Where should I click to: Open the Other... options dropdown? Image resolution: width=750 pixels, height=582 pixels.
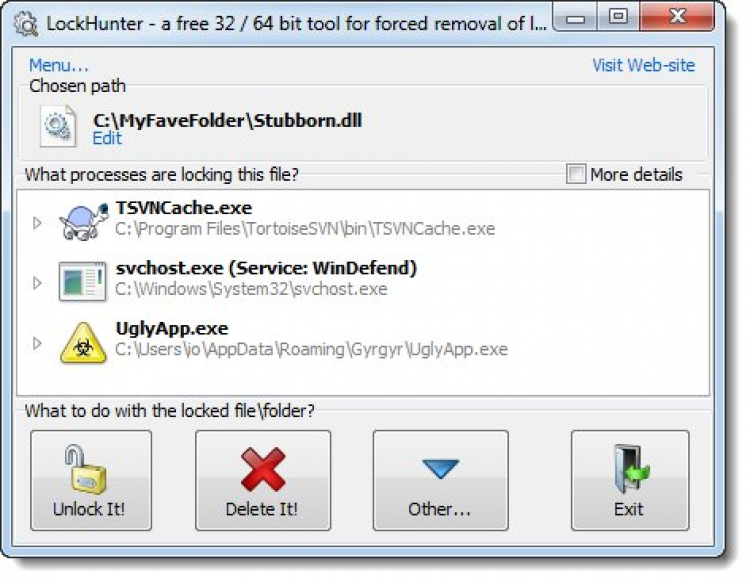[441, 481]
